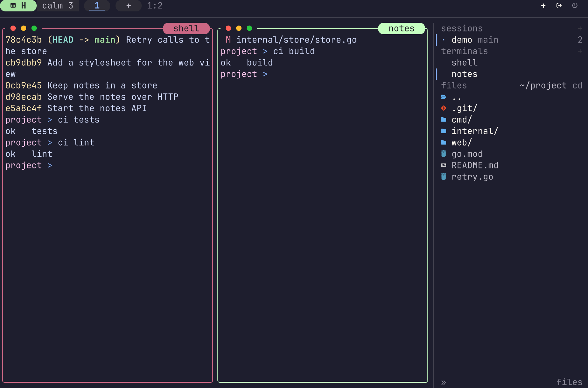Select the notes pane title tab
Image resolution: width=588 pixels, height=388 pixels.
[x=401, y=28]
